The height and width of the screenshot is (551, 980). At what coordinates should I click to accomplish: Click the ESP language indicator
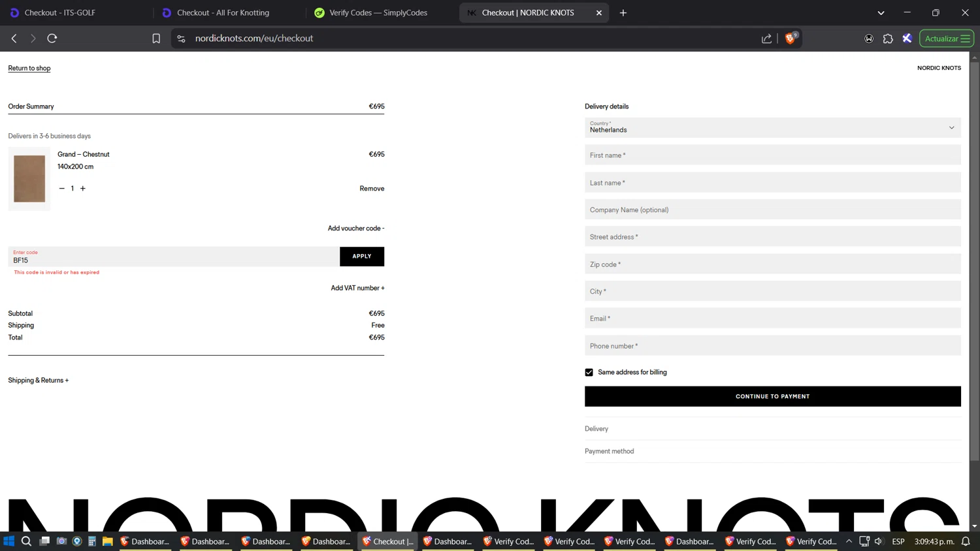(898, 541)
